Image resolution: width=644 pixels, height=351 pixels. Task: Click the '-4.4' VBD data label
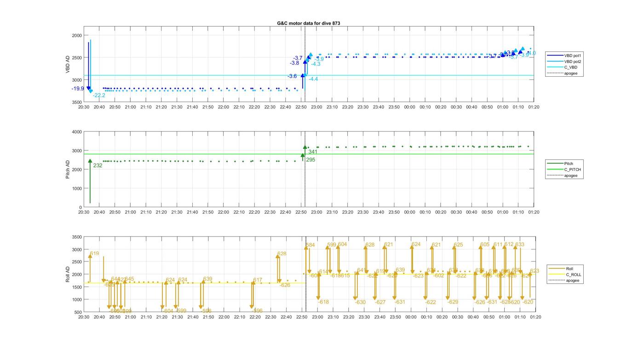pyautogui.click(x=313, y=79)
